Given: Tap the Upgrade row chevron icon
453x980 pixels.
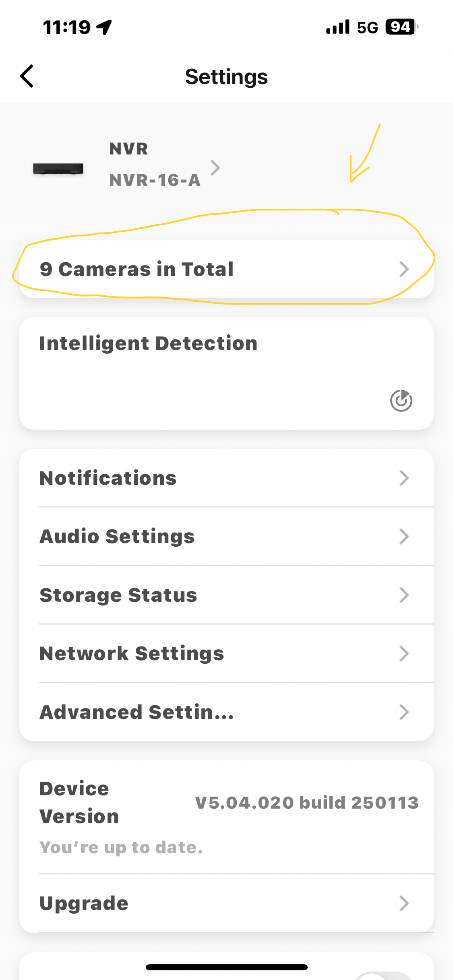Looking at the screenshot, I should point(404,903).
